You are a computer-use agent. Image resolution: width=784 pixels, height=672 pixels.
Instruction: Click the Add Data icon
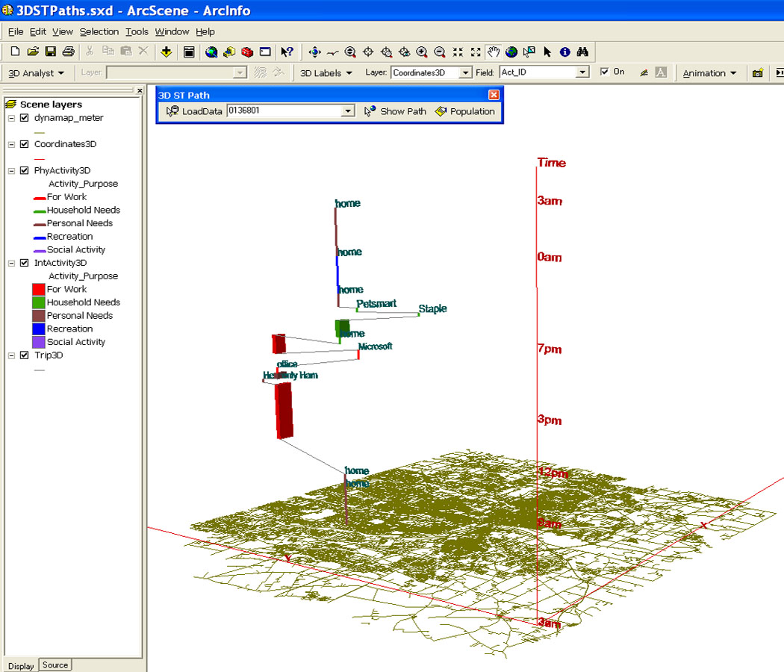click(x=166, y=52)
